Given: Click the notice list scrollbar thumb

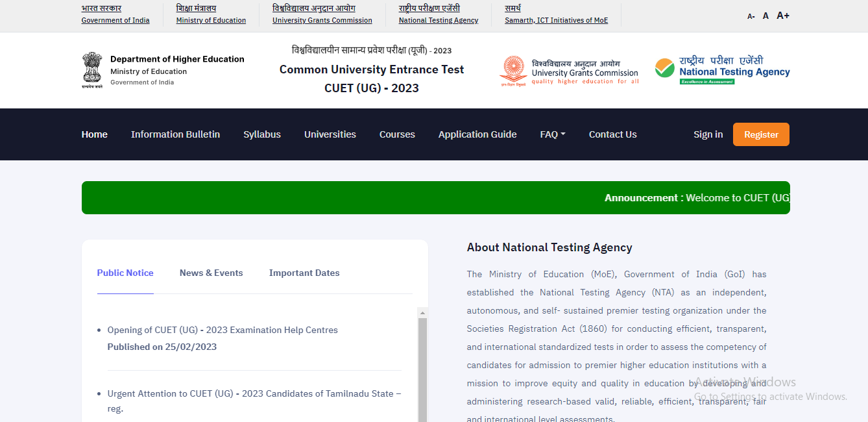Looking at the screenshot, I should pos(422,370).
